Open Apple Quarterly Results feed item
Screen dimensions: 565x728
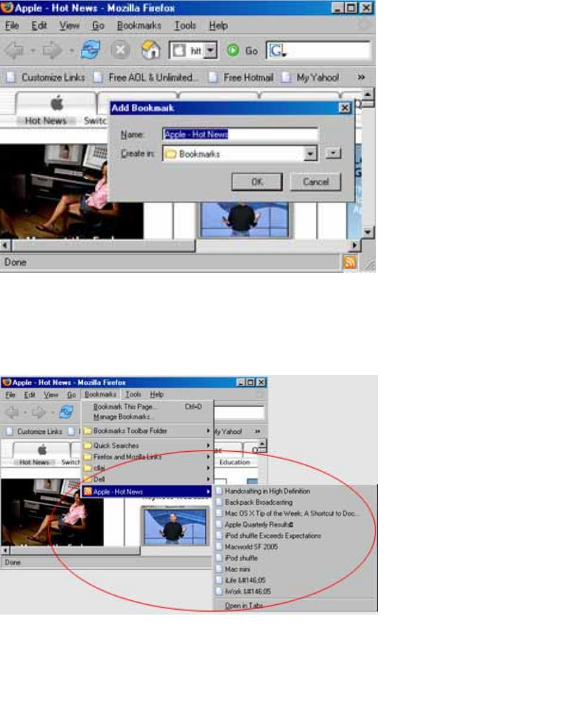click(x=258, y=525)
